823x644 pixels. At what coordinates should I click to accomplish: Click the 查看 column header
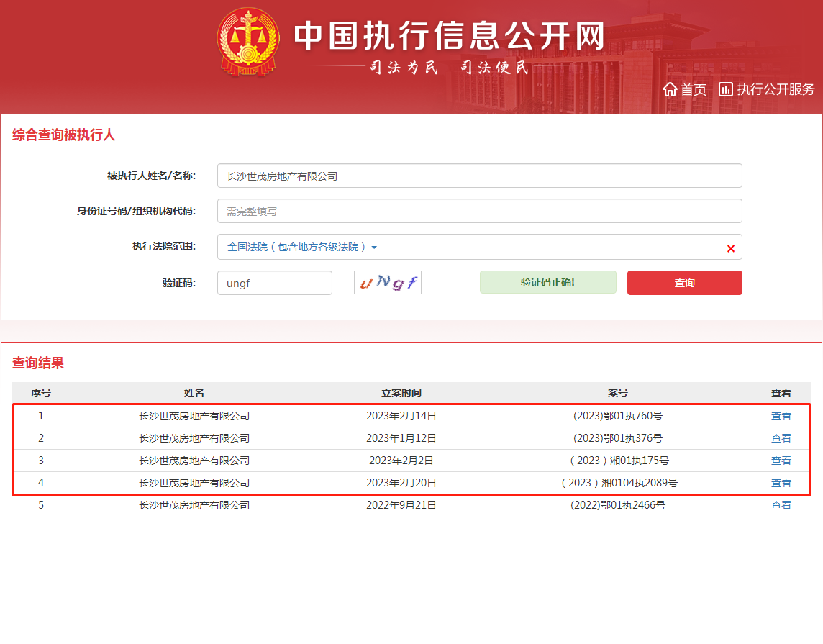click(x=781, y=393)
